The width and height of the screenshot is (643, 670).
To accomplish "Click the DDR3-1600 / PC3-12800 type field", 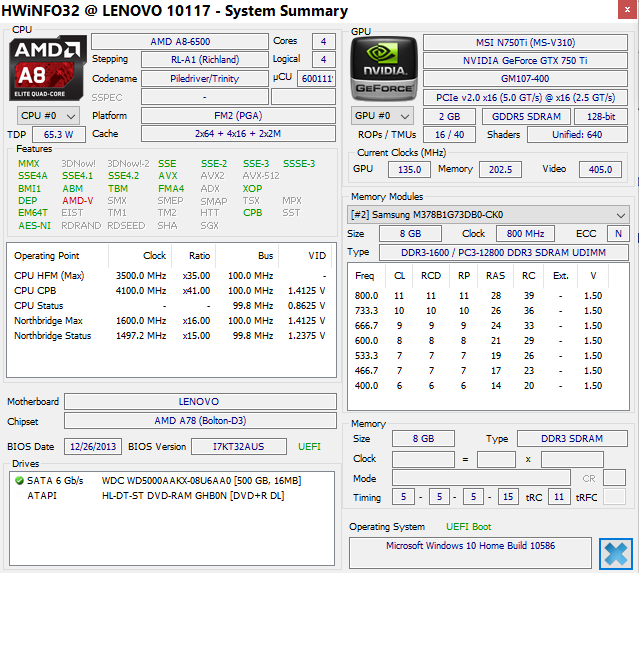I will coord(504,253).
